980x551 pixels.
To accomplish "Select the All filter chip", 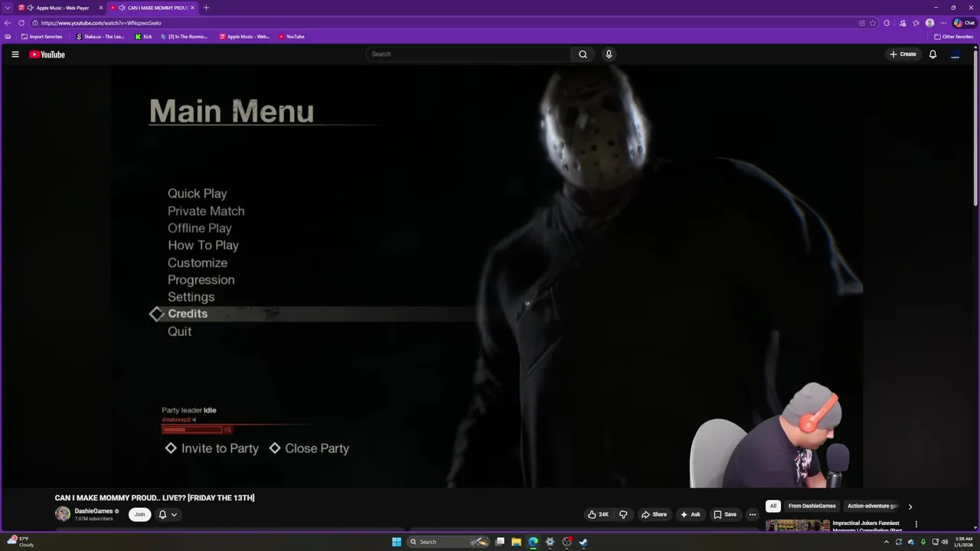I will coord(773,506).
